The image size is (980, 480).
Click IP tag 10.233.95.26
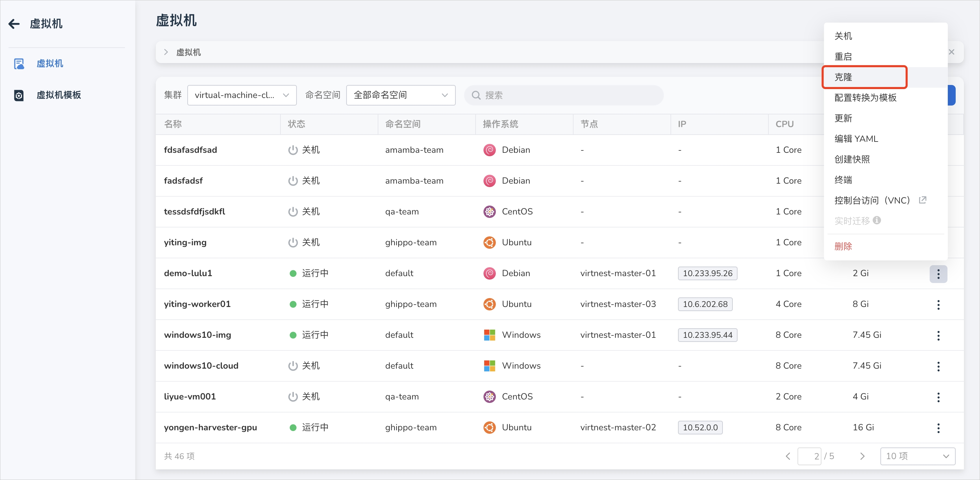707,273
